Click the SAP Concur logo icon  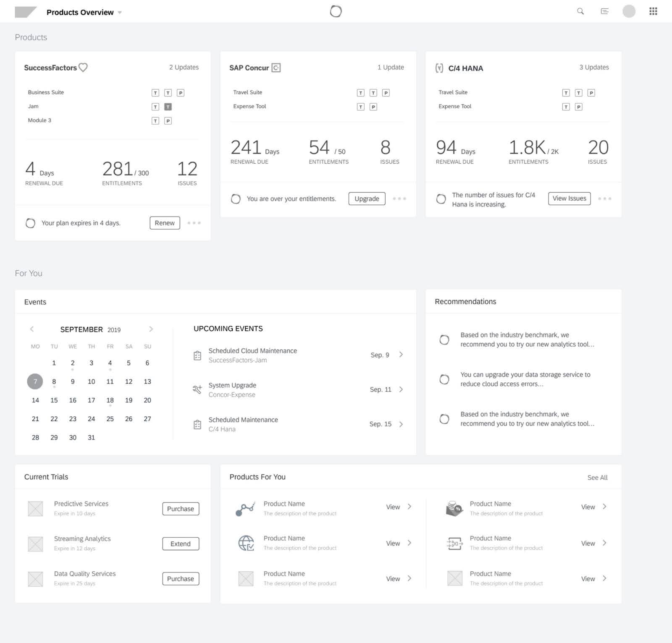point(276,68)
